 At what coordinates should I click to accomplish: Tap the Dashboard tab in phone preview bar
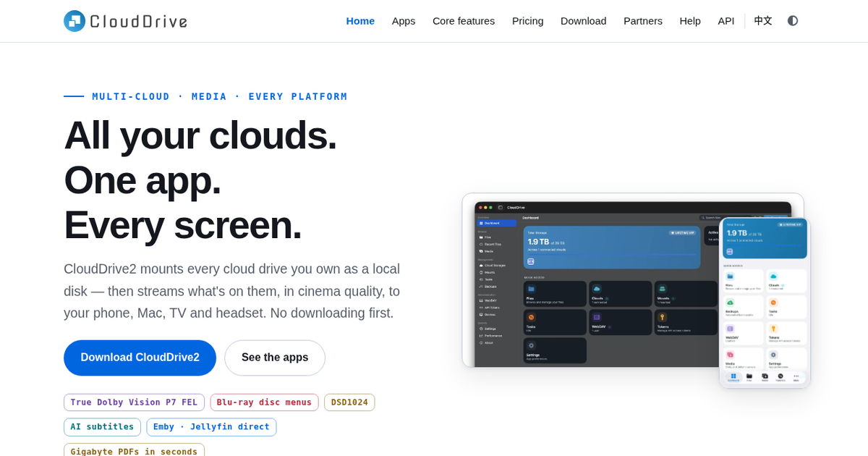tap(733, 377)
